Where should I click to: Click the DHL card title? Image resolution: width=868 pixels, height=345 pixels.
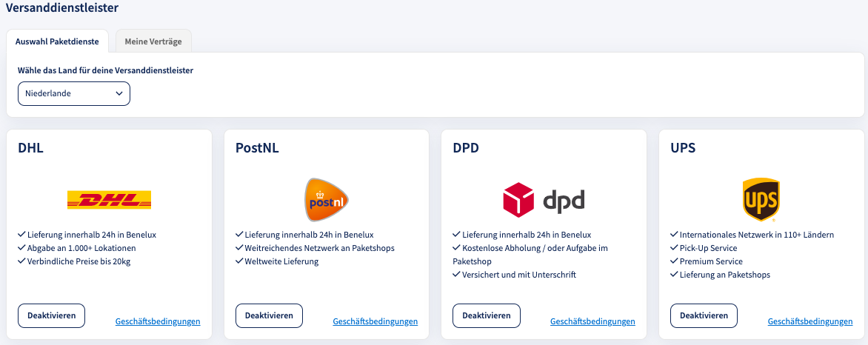pyautogui.click(x=30, y=148)
